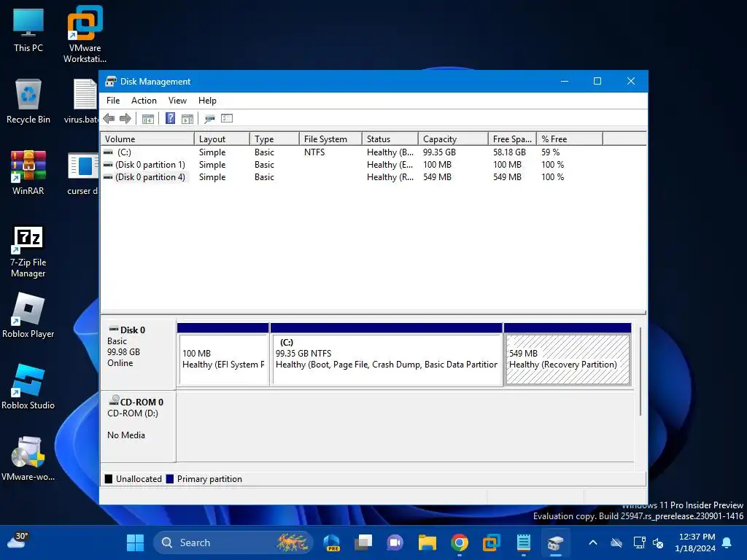This screenshot has height=560, width=747.
Task: Open the notification bell
Action: (727, 542)
